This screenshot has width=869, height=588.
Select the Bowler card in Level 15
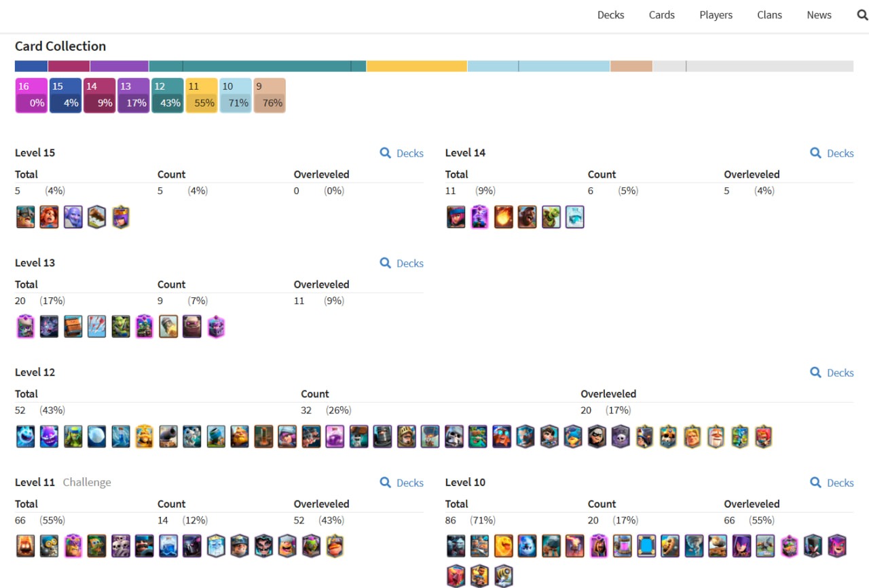coord(73,217)
